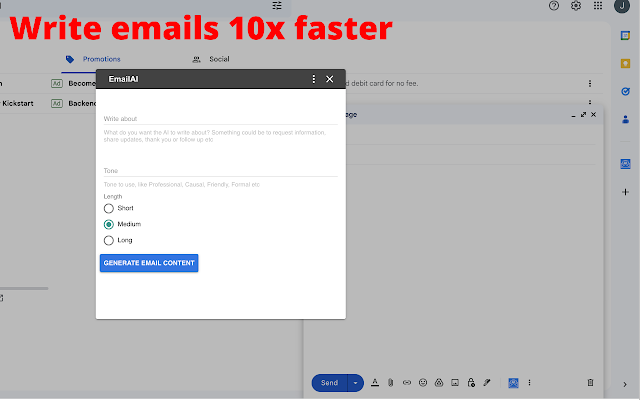The height and width of the screenshot is (400, 640).
Task: Insert link in compose toolbar
Action: 407,382
